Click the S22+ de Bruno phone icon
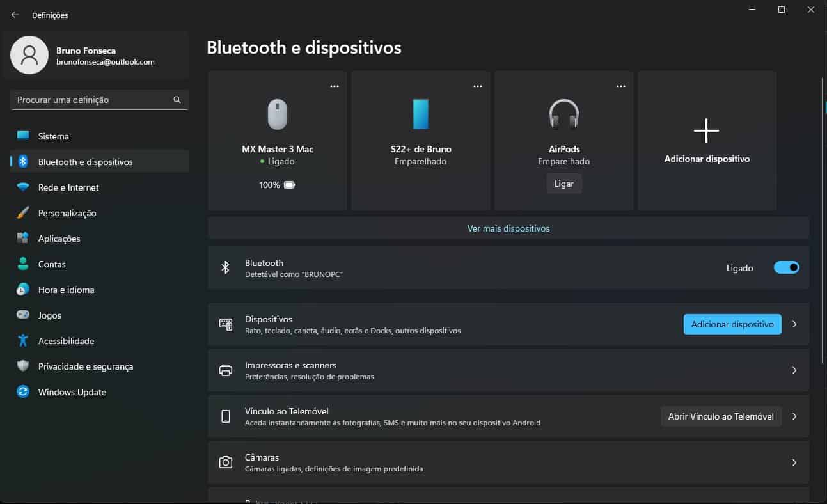Viewport: 827px width, 504px height. click(x=420, y=114)
